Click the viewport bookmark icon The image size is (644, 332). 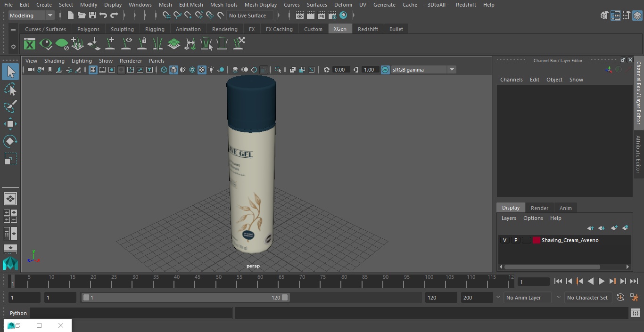[50, 70]
